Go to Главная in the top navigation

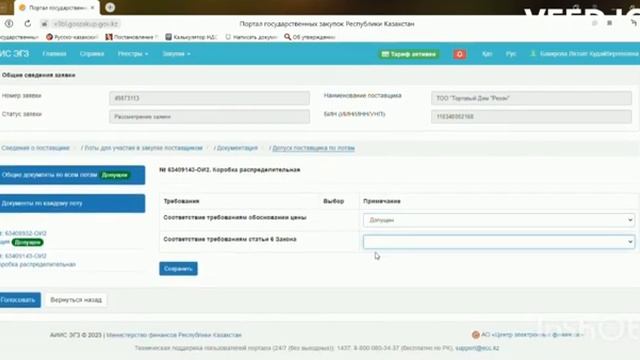pos(54,53)
